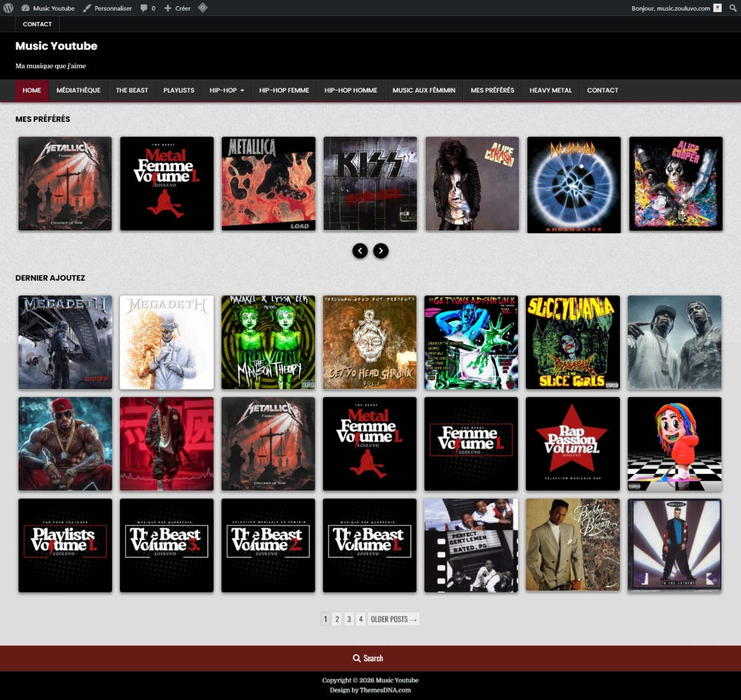Open the MUSIC AUX FÉMIMIN menu item

[424, 90]
